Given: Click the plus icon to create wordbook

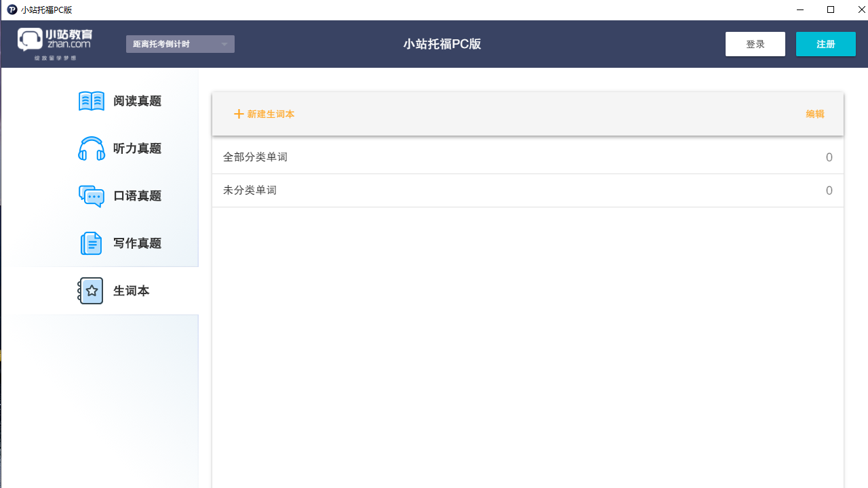Looking at the screenshot, I should (x=238, y=114).
